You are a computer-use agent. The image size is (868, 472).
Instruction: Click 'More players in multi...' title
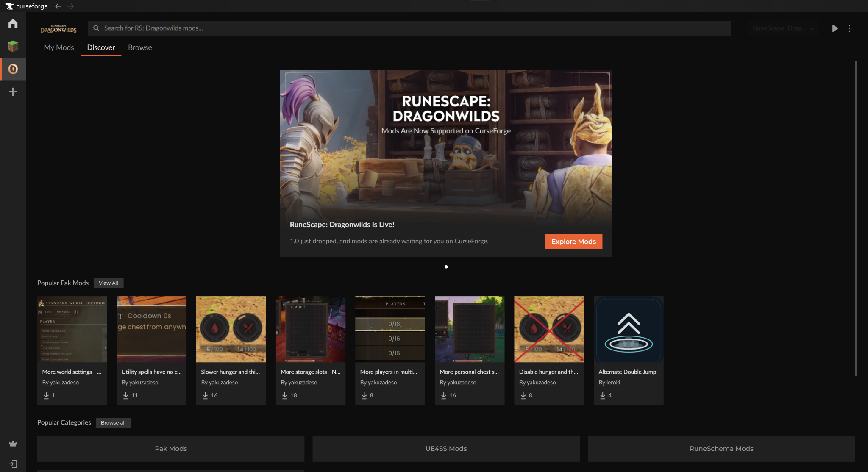(x=389, y=372)
